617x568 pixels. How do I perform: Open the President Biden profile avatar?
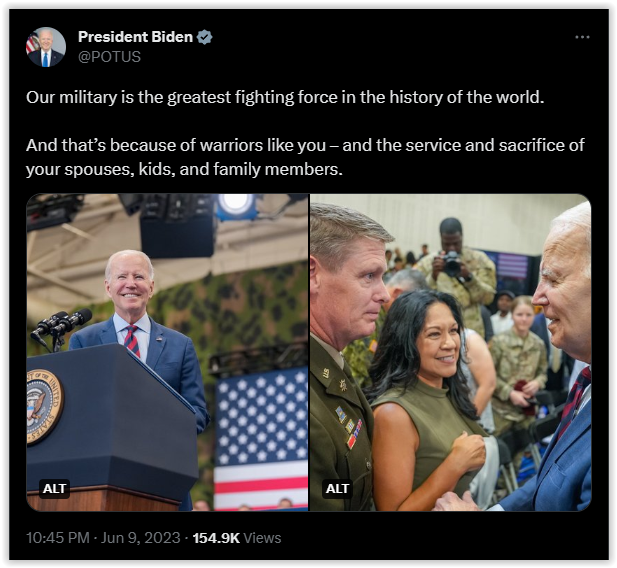46,47
